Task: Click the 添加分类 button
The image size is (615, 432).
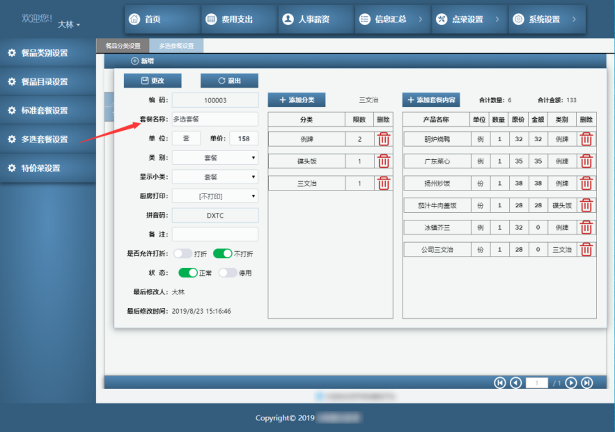Action: [296, 100]
